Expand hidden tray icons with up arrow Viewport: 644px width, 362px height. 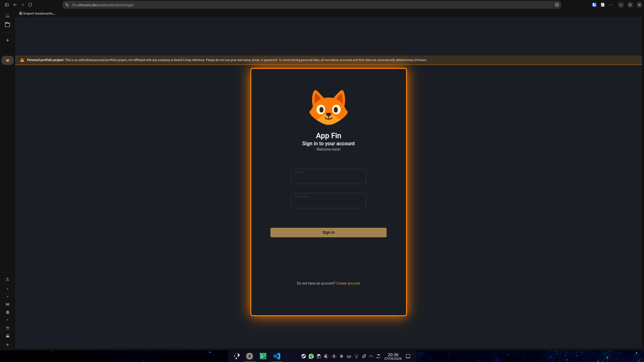tap(371, 356)
